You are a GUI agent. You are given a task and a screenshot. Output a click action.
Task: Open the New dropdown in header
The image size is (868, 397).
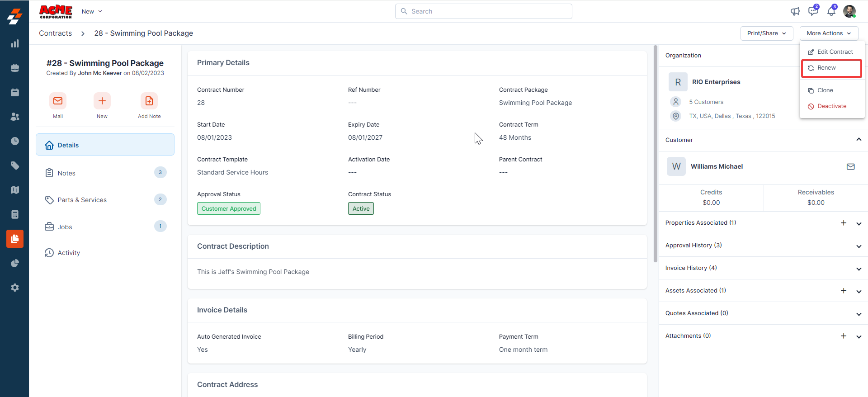tap(92, 11)
